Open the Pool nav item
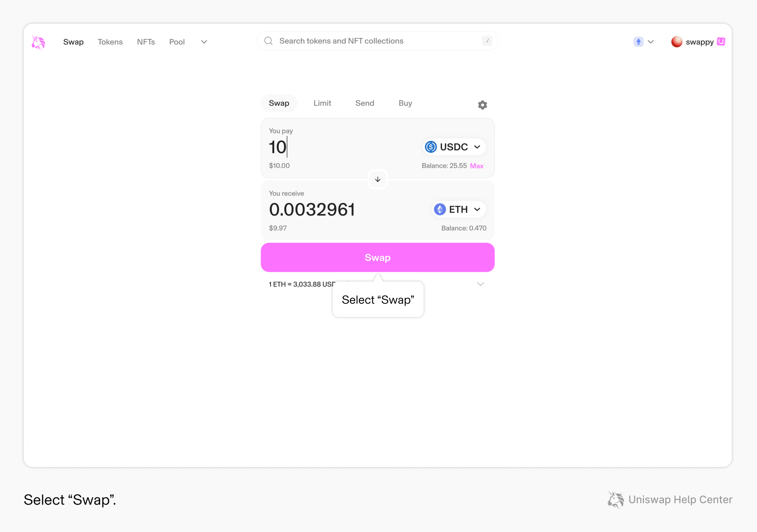This screenshot has height=532, width=757. (177, 42)
